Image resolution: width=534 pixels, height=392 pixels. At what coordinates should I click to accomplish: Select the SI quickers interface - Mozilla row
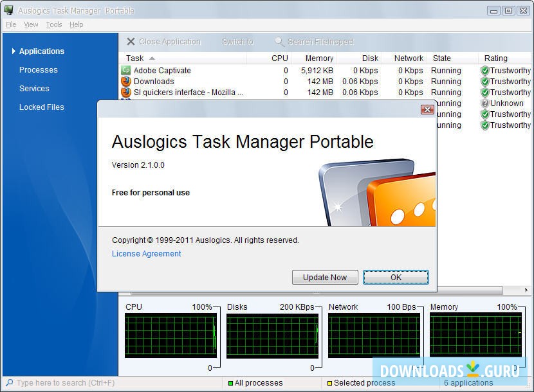[325, 92]
